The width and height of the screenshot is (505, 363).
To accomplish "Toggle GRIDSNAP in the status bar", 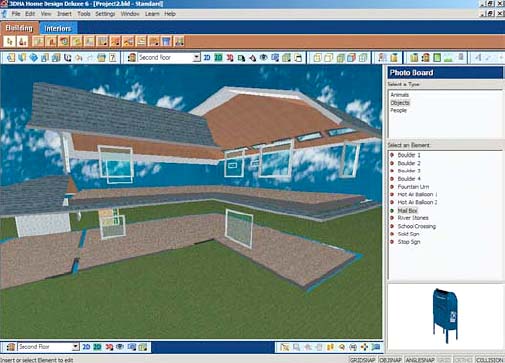I will 362,360.
